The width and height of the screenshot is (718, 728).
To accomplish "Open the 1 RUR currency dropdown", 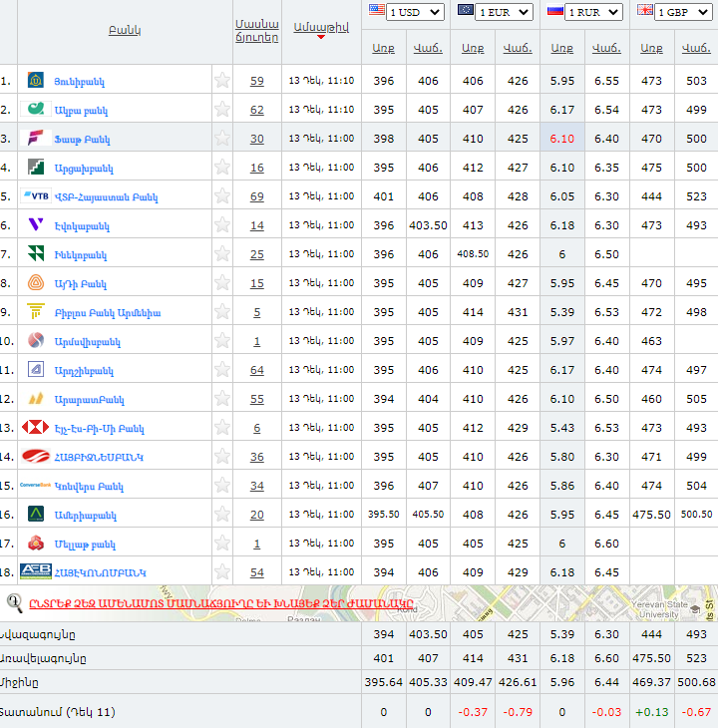I will [593, 12].
